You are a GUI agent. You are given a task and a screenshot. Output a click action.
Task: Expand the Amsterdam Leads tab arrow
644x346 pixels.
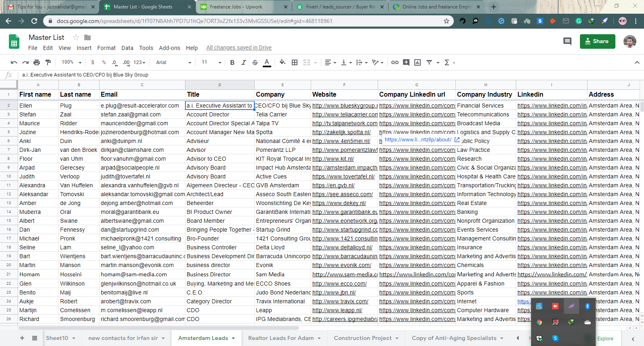point(233,338)
